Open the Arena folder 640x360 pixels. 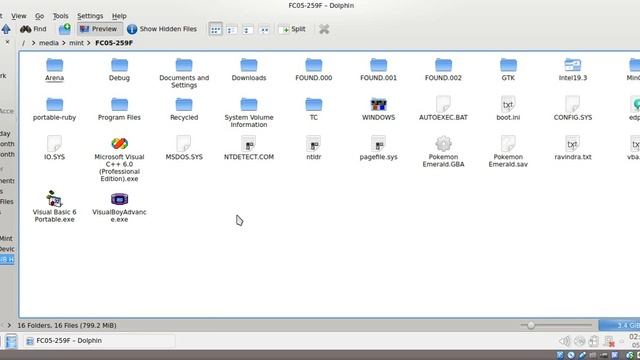coord(54,69)
